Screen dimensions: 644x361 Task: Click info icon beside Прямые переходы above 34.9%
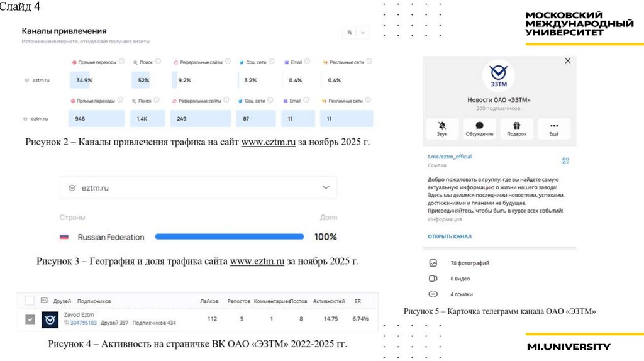[x=121, y=62]
